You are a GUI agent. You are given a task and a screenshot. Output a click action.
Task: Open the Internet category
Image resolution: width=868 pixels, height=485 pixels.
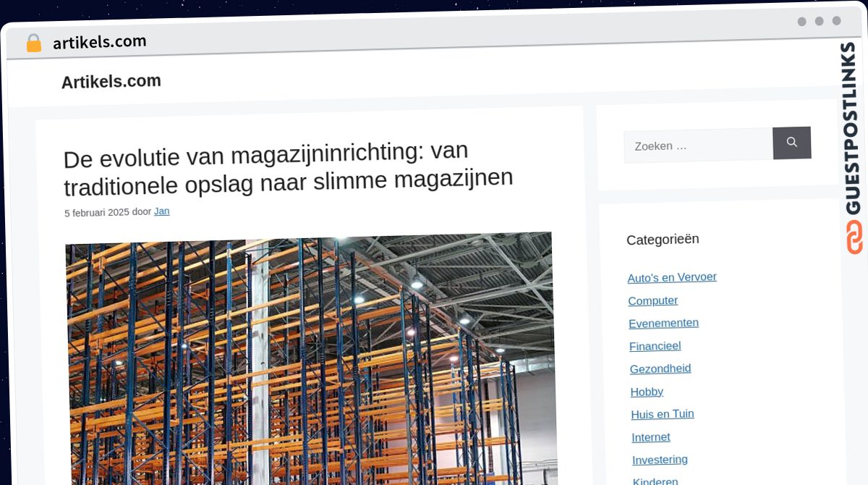click(651, 437)
